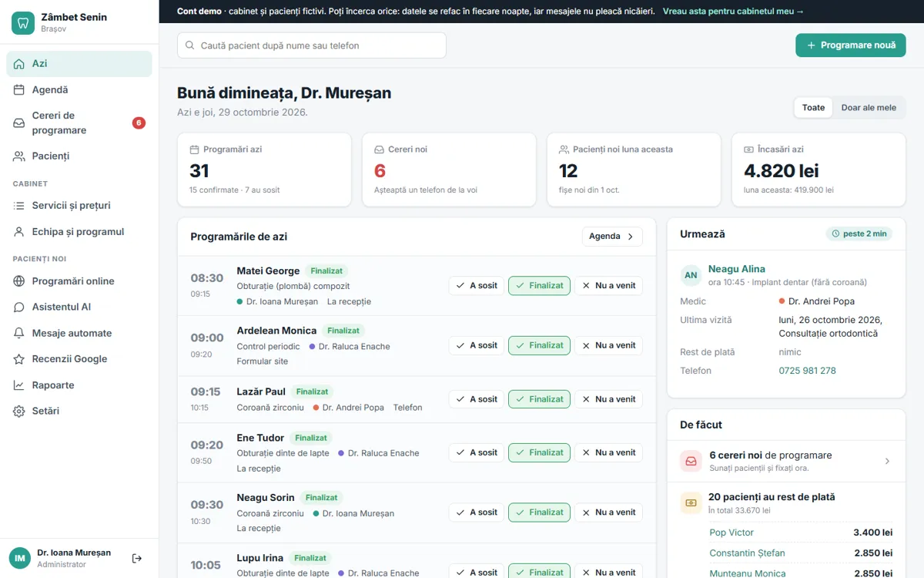Open Servicii și prețuri page

[79, 206]
